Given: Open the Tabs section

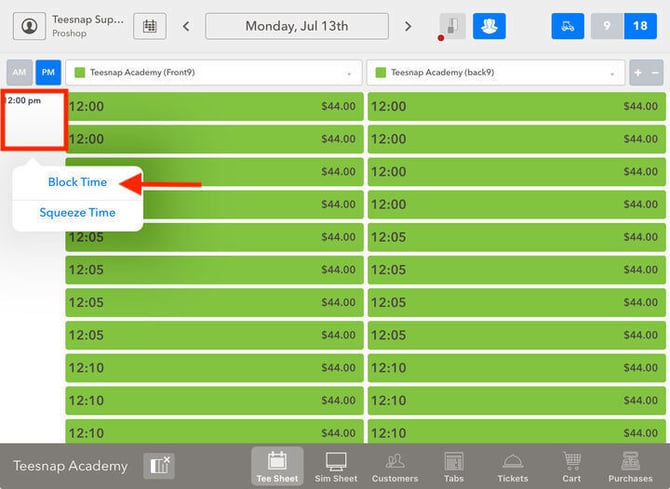Looking at the screenshot, I should 454,466.
